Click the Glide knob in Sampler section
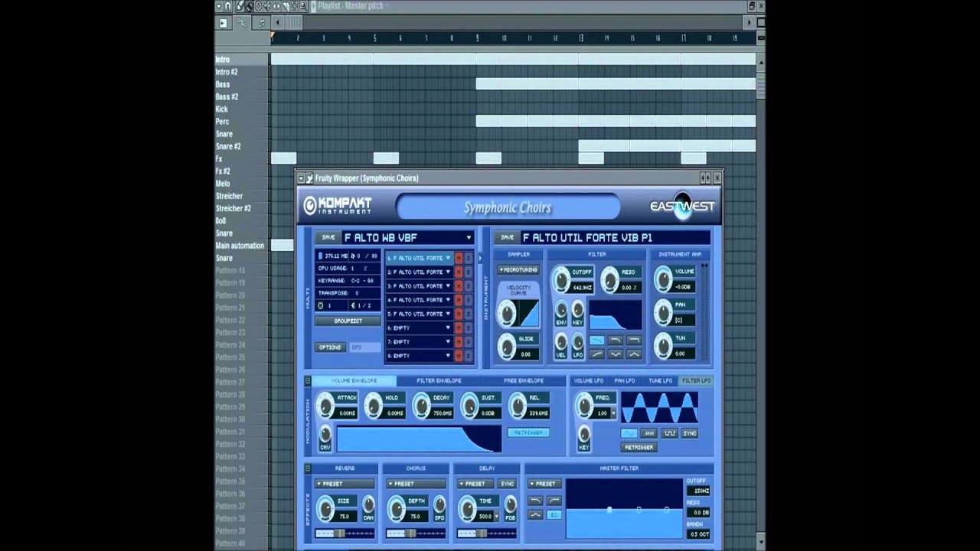Screen dimensions: 980x551 [x=508, y=347]
